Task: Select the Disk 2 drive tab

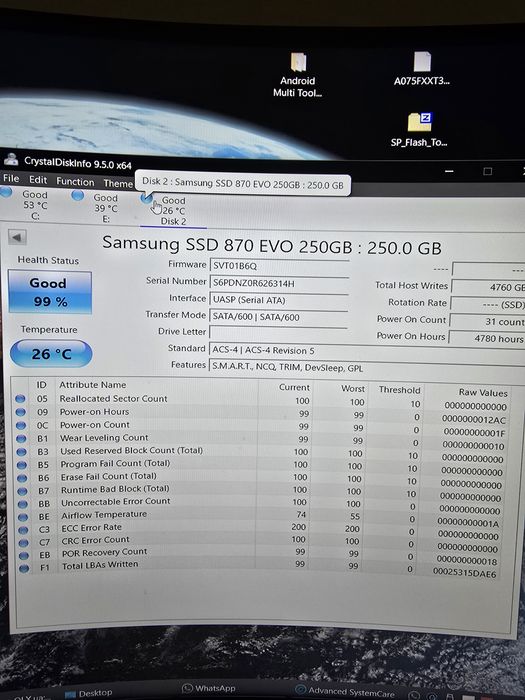Action: 173,211
